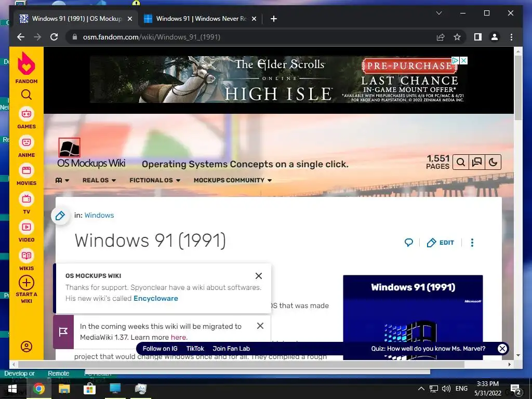Click the browser back arrow
Image resolution: width=532 pixels, height=399 pixels.
click(x=21, y=37)
